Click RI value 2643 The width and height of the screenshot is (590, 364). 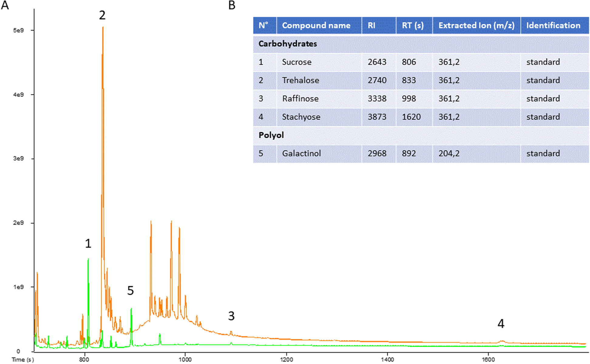click(377, 62)
